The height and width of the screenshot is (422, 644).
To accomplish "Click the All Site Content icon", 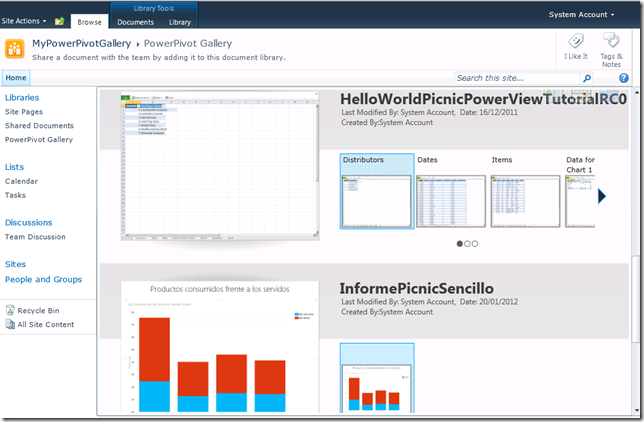I will 10,325.
